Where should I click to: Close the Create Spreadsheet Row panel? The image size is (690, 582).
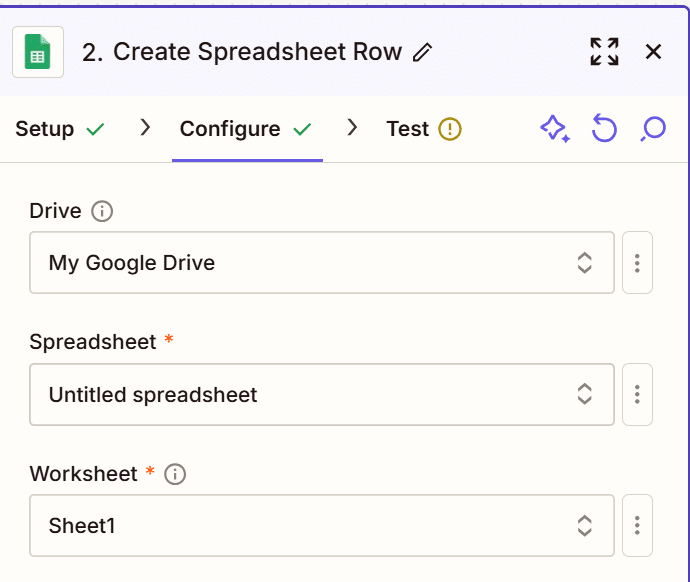(653, 52)
